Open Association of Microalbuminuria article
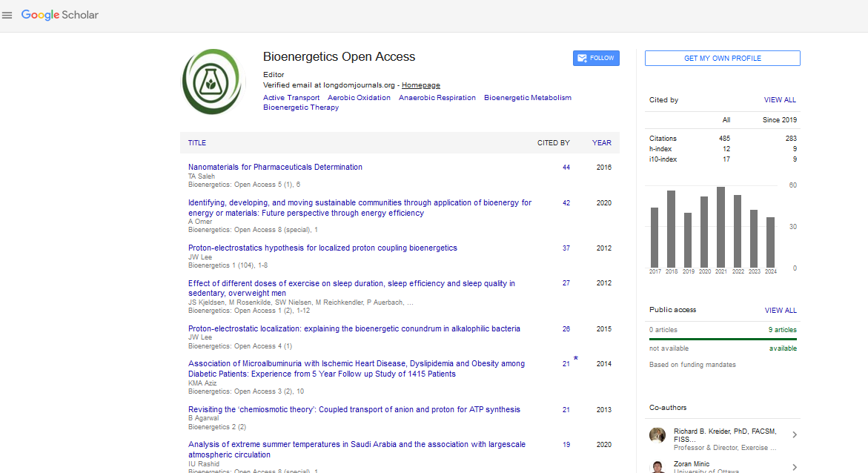The image size is (868, 473). pos(357,369)
